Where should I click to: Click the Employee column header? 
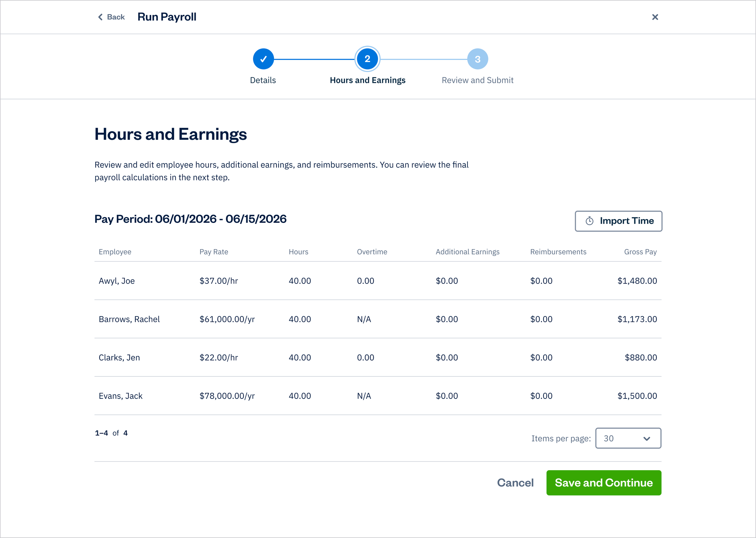click(x=115, y=252)
